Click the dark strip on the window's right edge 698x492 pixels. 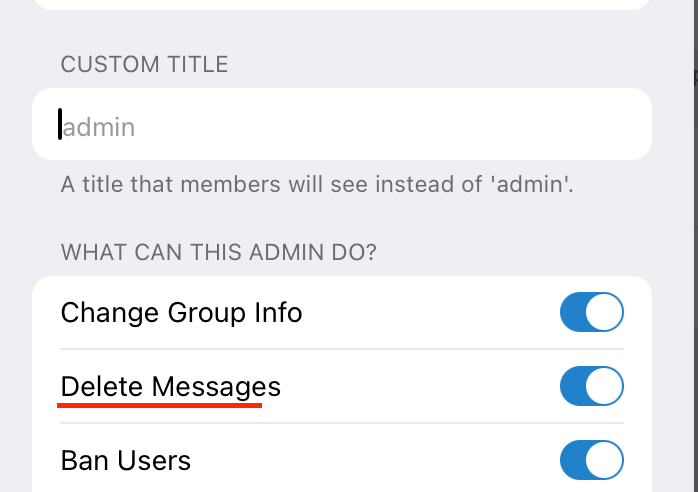click(695, 250)
